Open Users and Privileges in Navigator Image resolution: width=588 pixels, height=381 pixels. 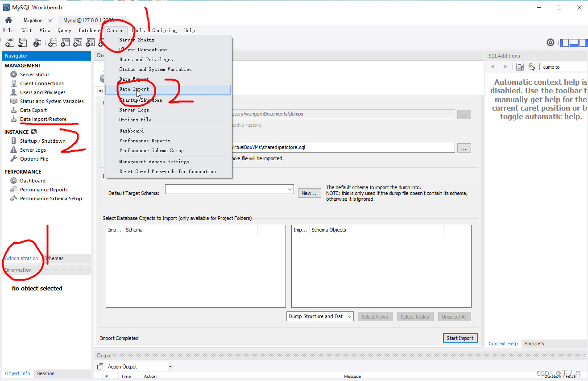[x=43, y=92]
